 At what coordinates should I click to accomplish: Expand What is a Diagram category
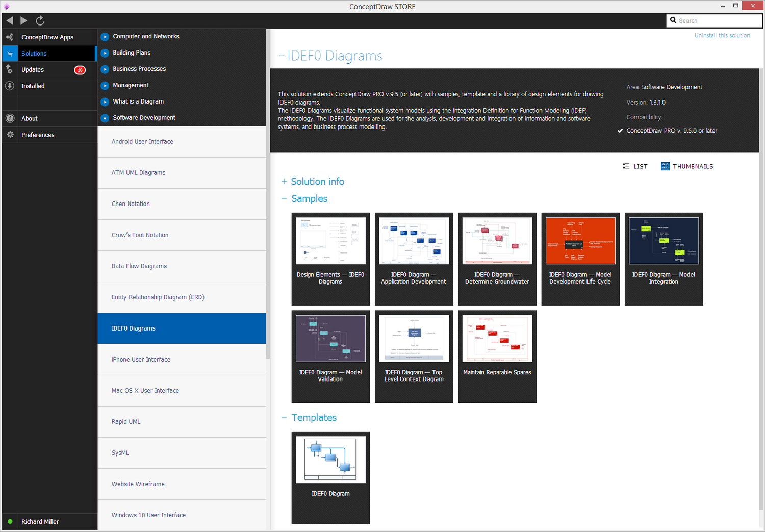[105, 102]
